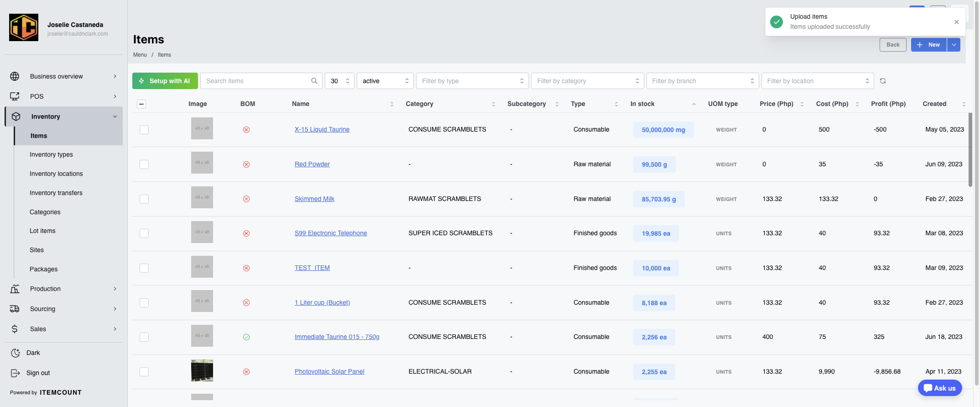Open the Filter by type dropdown
This screenshot has width=980, height=407.
click(x=472, y=81)
